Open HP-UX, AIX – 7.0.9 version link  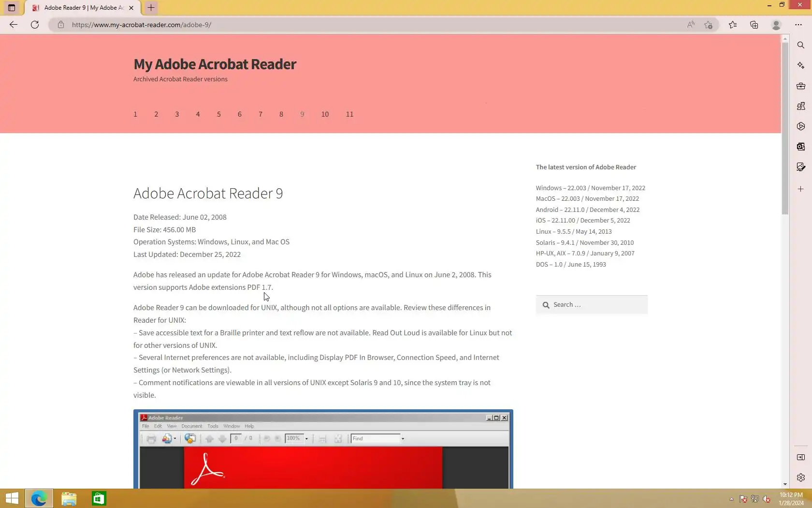(x=585, y=253)
